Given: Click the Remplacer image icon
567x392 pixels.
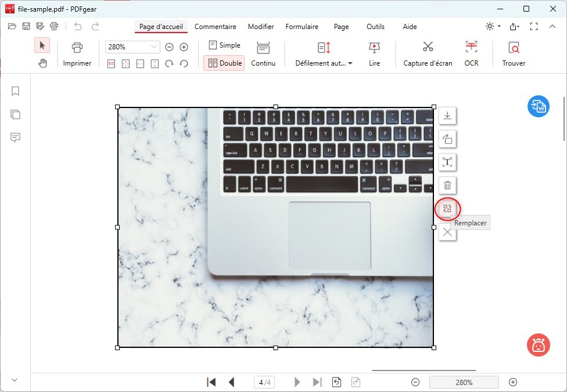Looking at the screenshot, I should point(447,209).
